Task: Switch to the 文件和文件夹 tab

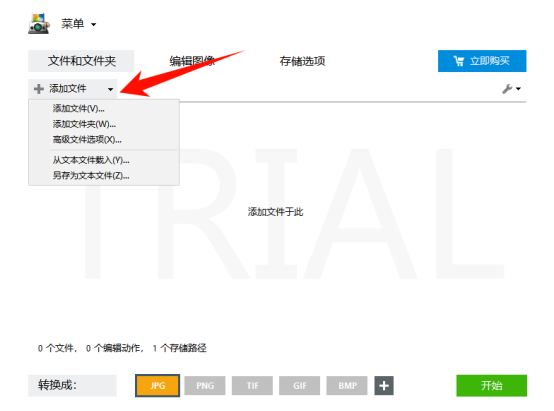Action: point(81,61)
